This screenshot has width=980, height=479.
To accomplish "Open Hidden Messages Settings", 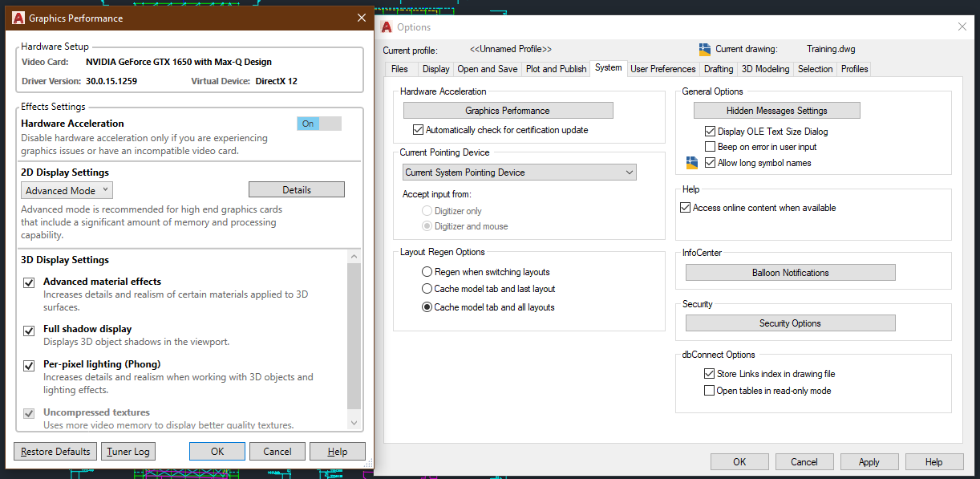I will tap(777, 111).
